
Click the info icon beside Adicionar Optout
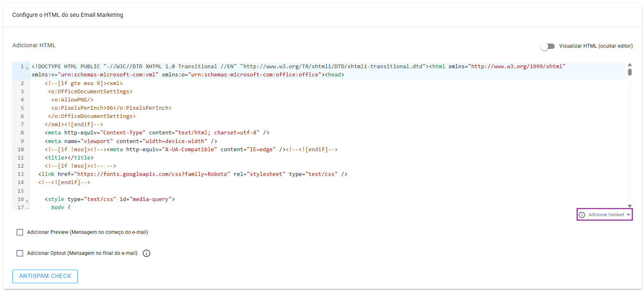[x=146, y=253]
